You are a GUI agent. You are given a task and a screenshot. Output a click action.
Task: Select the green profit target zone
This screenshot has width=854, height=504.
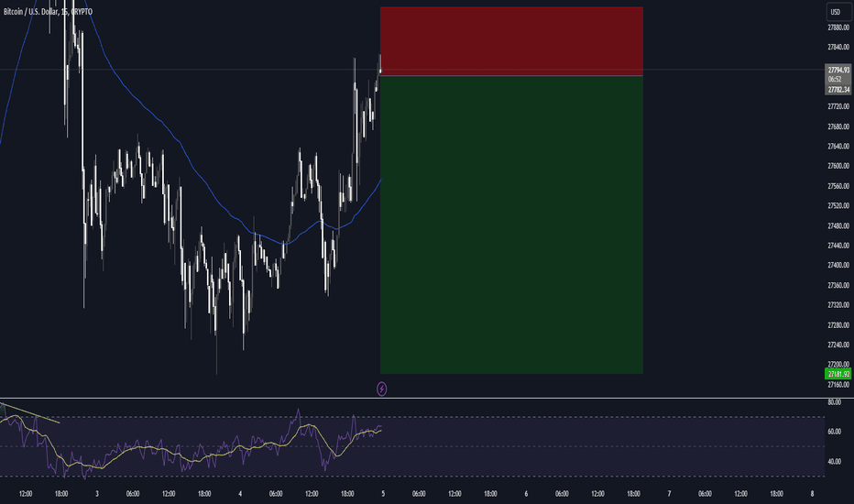[x=511, y=225]
